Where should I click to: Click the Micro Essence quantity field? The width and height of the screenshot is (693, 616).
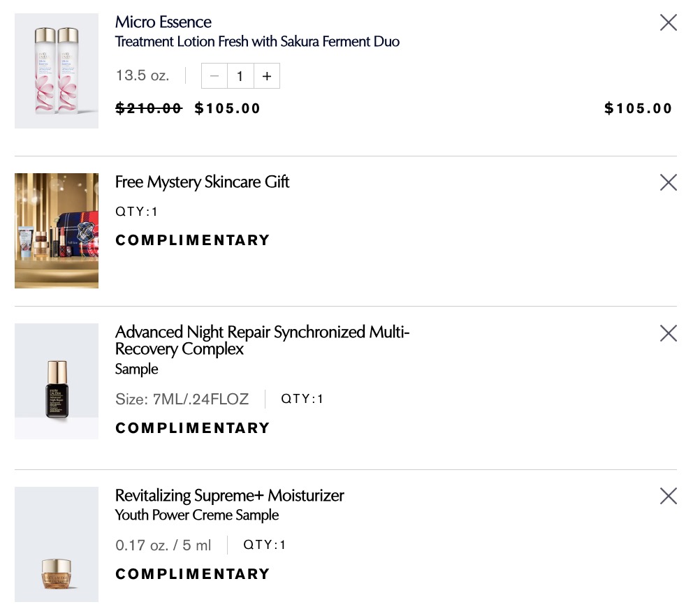click(x=240, y=76)
